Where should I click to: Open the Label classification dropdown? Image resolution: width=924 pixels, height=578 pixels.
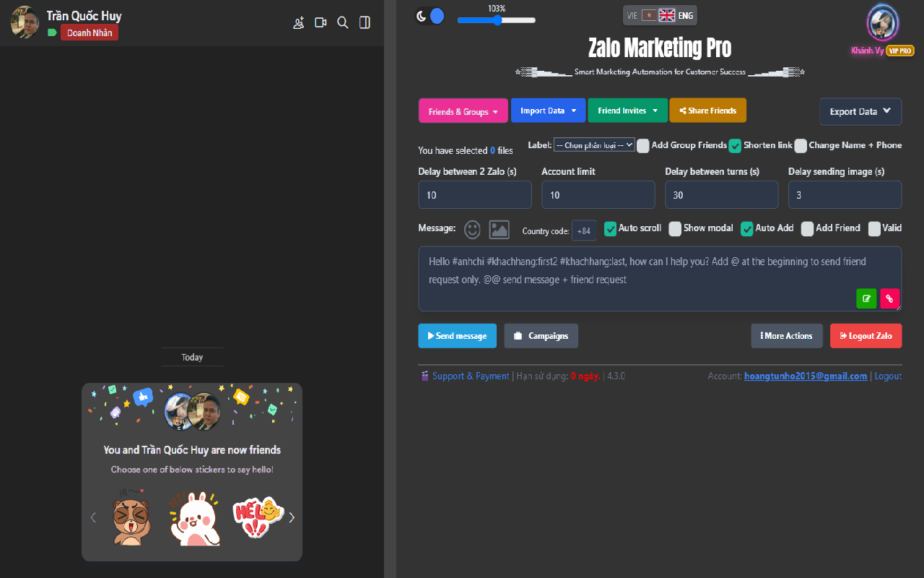(x=593, y=144)
